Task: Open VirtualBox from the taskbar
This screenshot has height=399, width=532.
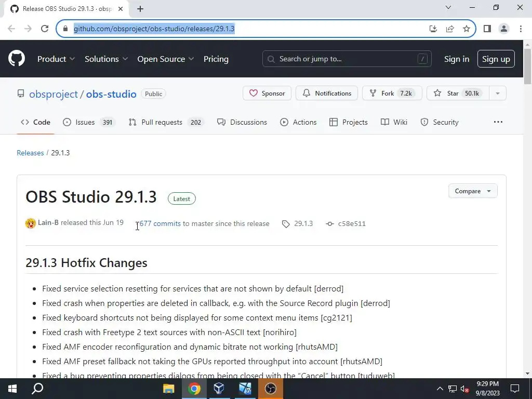Action: (219, 389)
